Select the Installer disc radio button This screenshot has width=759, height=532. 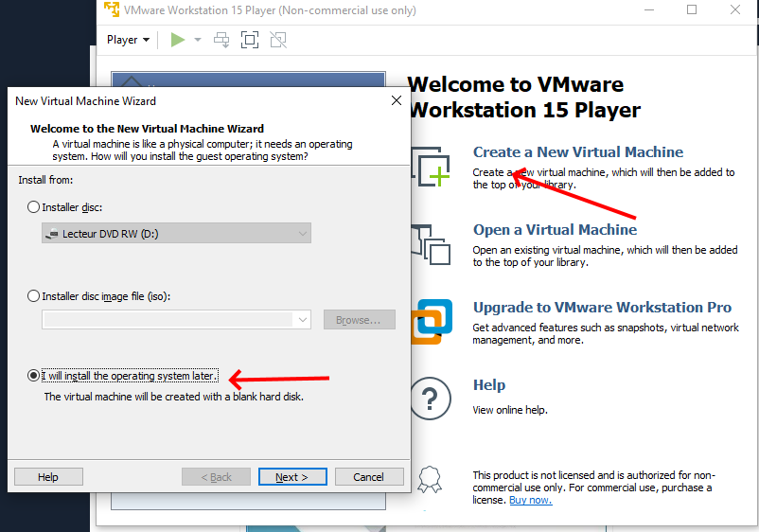35,207
